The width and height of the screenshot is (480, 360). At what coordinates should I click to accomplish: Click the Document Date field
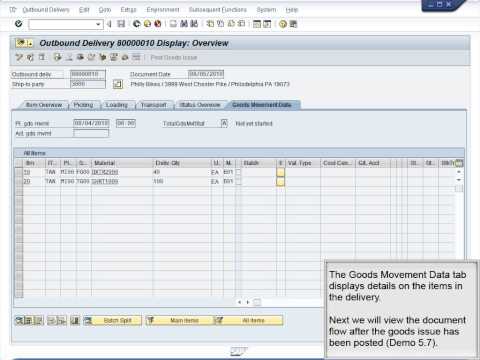pos(206,74)
